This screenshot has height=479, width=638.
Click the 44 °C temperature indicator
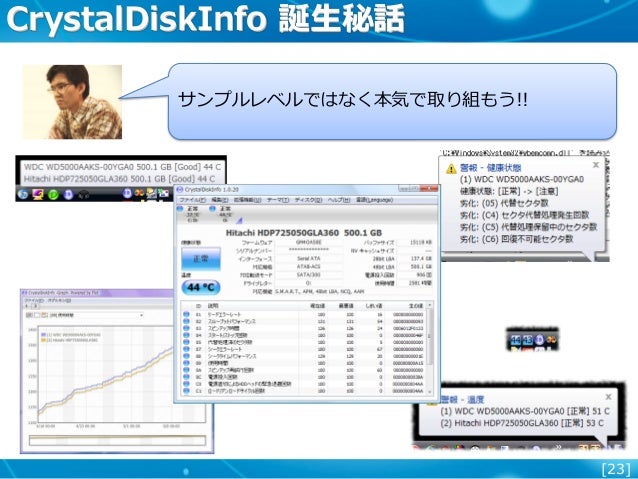point(201,287)
